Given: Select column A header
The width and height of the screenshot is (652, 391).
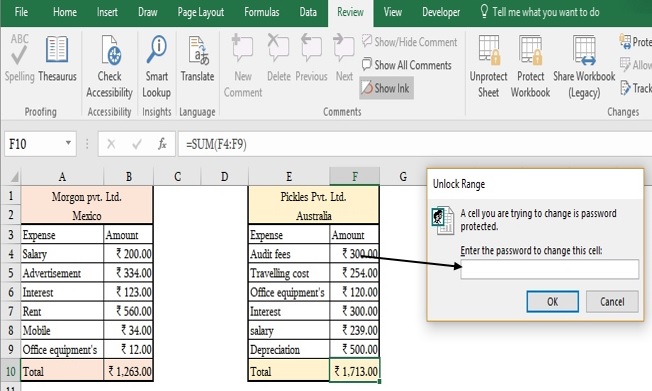Looking at the screenshot, I should pyautogui.click(x=62, y=177).
